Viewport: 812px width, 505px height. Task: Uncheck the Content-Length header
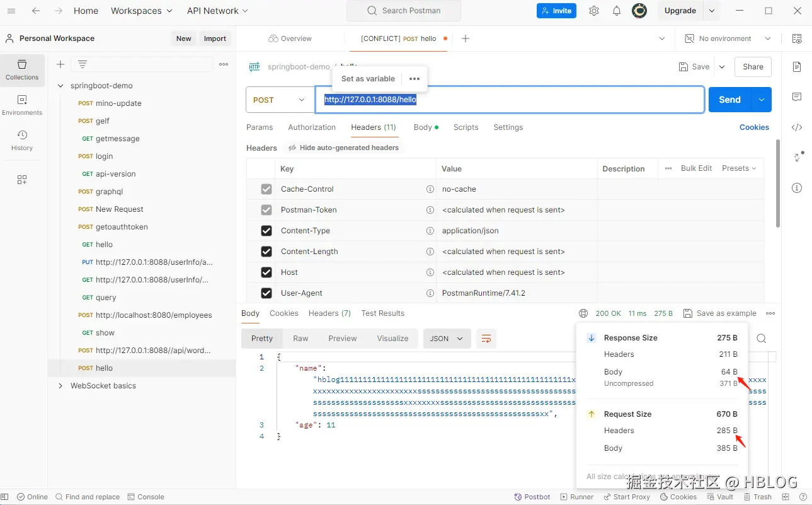(x=266, y=252)
